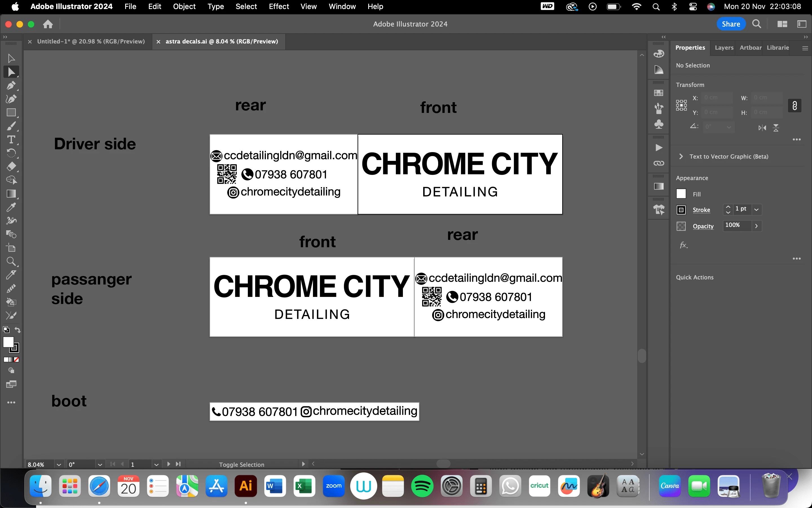Open opacity slider arrow
The height and width of the screenshot is (508, 812).
click(757, 226)
